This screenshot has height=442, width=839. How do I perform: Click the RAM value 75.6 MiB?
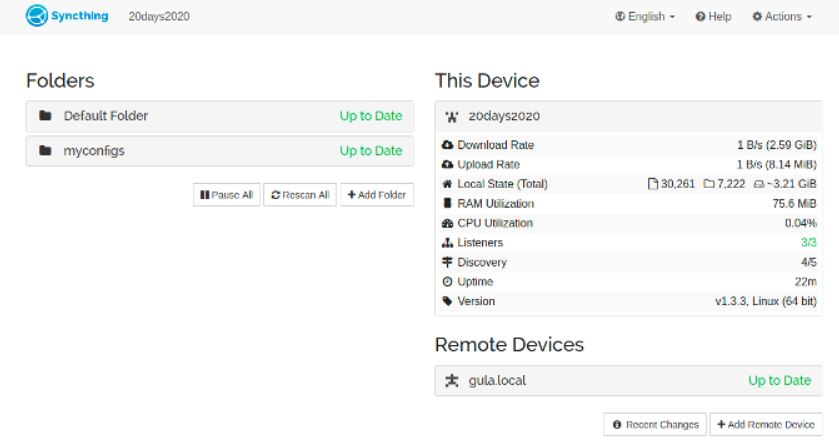795,203
